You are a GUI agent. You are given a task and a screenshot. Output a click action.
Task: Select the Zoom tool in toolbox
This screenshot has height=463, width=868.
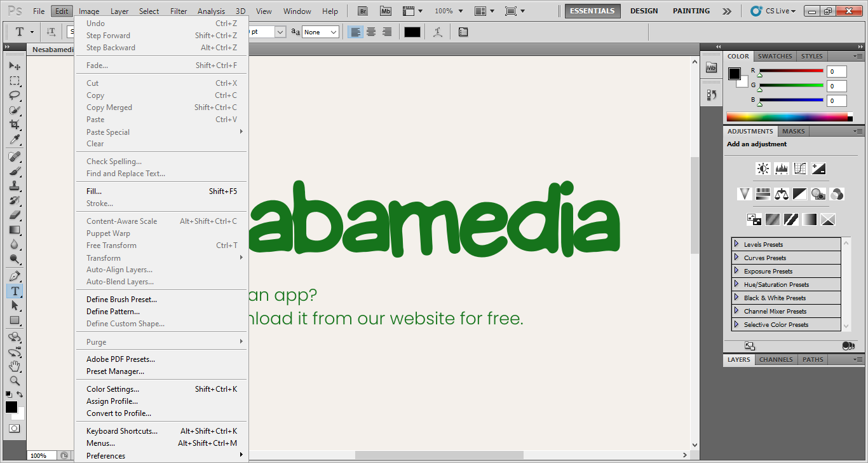14,381
